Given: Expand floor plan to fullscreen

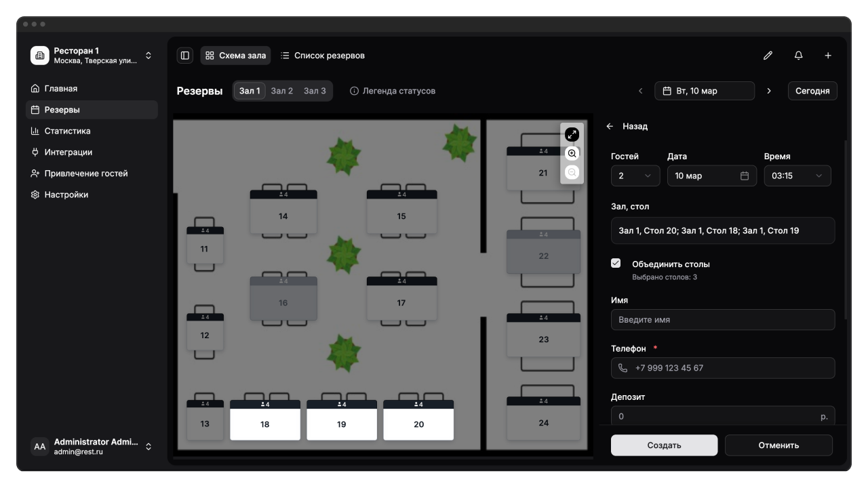Looking at the screenshot, I should [572, 135].
